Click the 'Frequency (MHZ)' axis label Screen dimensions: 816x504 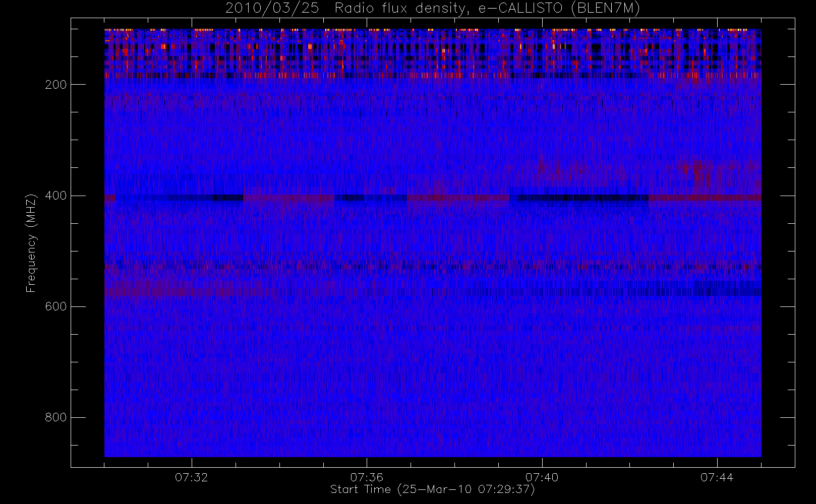31,242
